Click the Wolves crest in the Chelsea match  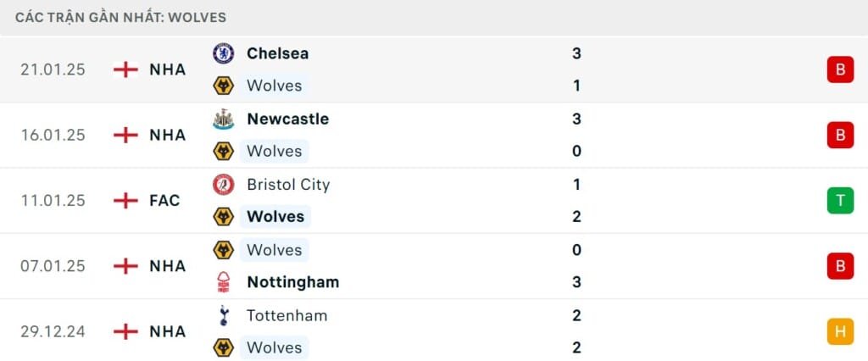pos(223,86)
